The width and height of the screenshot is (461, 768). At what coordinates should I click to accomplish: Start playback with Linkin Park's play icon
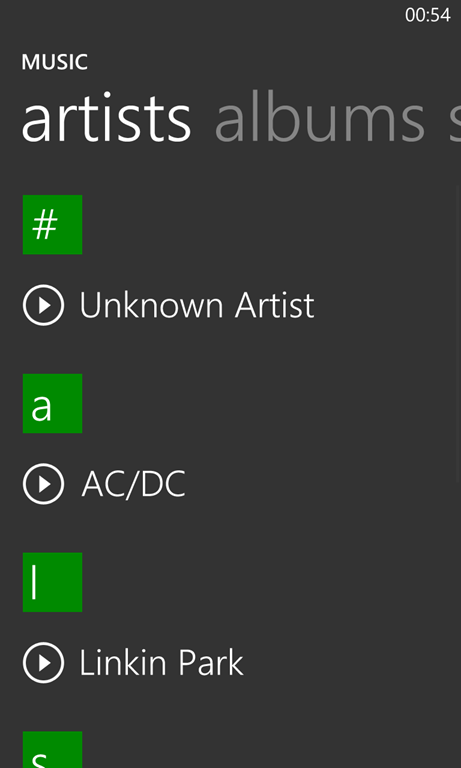point(43,663)
